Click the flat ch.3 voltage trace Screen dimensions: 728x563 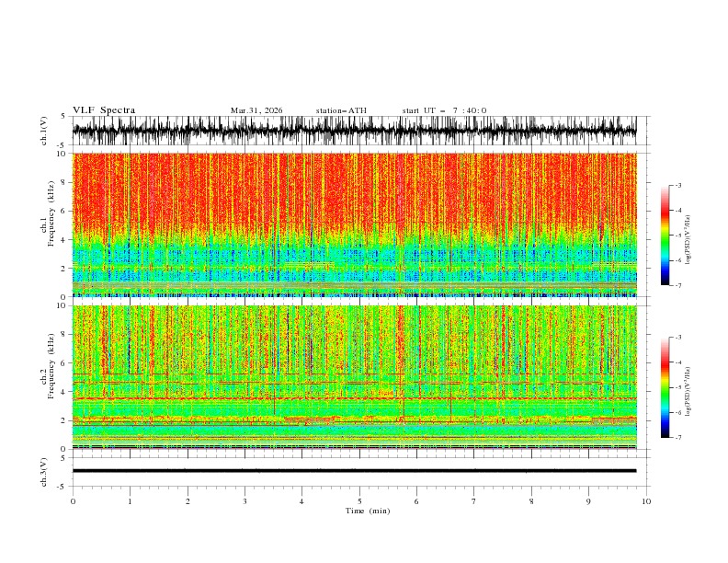[354, 471]
